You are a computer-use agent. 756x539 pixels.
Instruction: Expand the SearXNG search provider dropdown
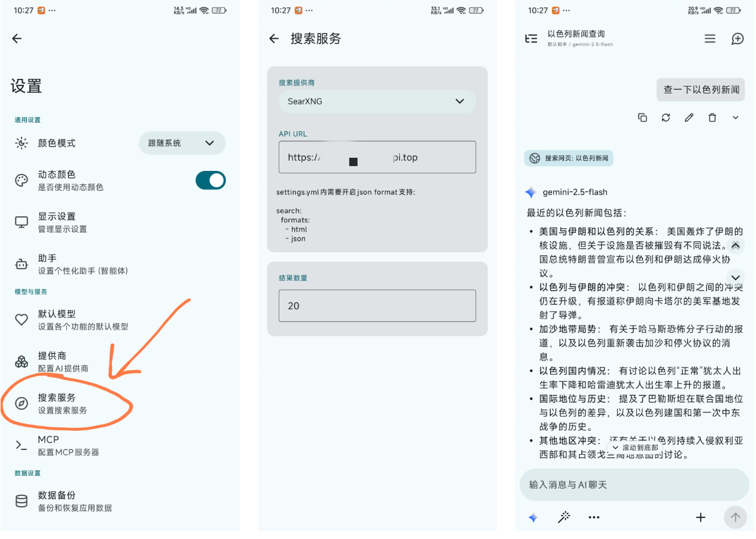click(x=377, y=102)
